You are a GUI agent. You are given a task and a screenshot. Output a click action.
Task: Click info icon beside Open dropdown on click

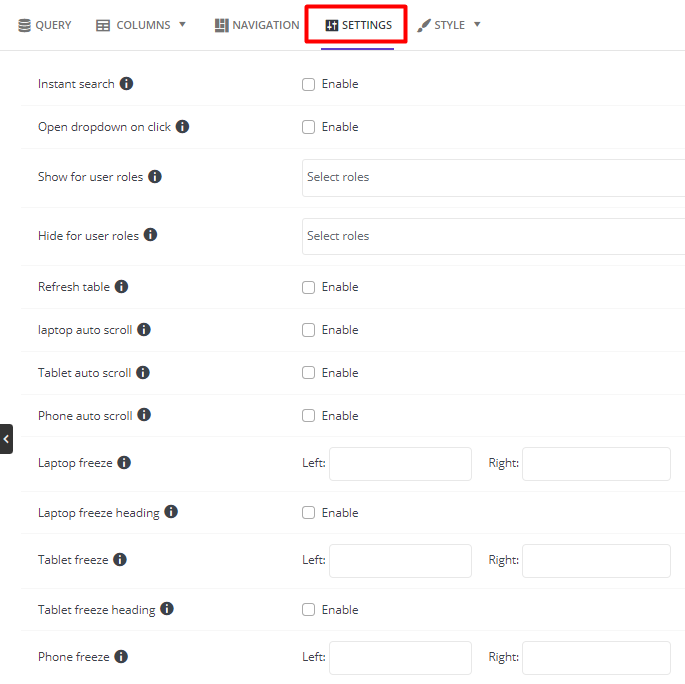click(x=183, y=127)
